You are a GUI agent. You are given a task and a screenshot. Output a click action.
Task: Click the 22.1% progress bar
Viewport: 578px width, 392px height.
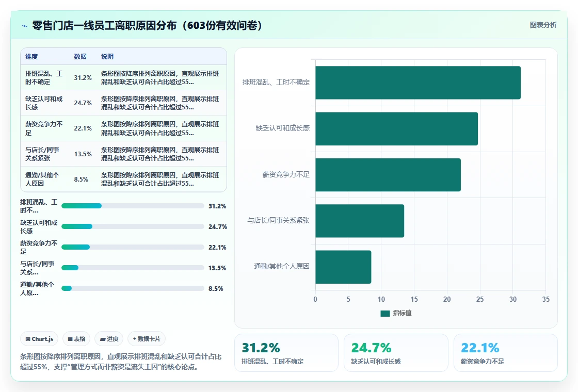(x=133, y=247)
